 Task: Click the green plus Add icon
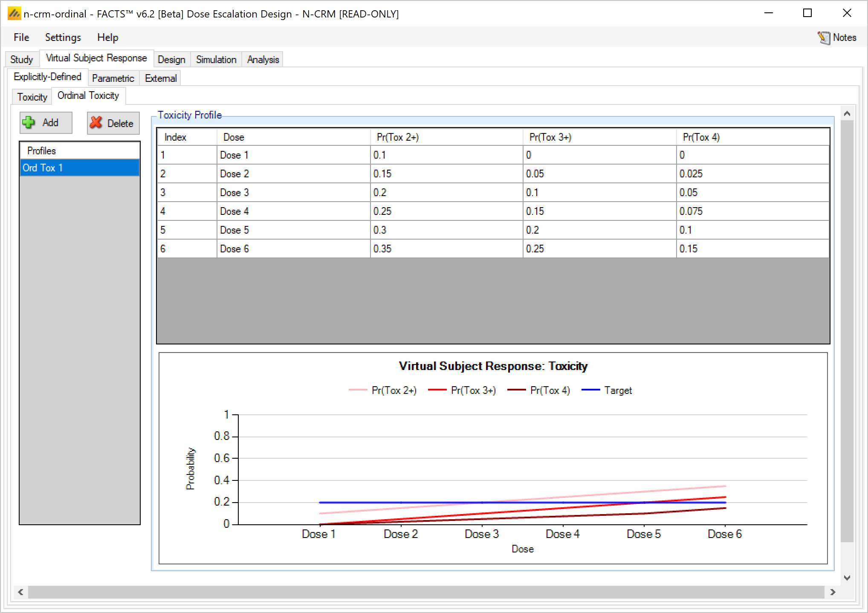[29, 123]
